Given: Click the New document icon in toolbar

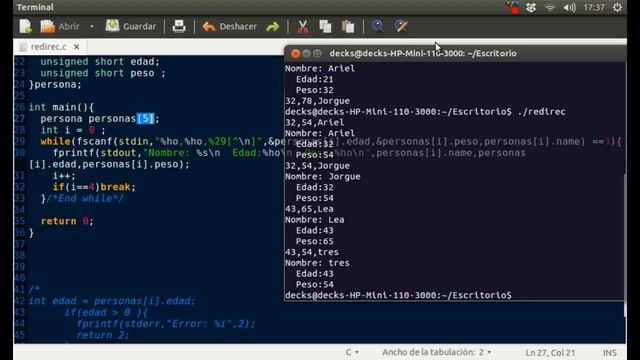Looking at the screenshot, I should click(x=25, y=27).
